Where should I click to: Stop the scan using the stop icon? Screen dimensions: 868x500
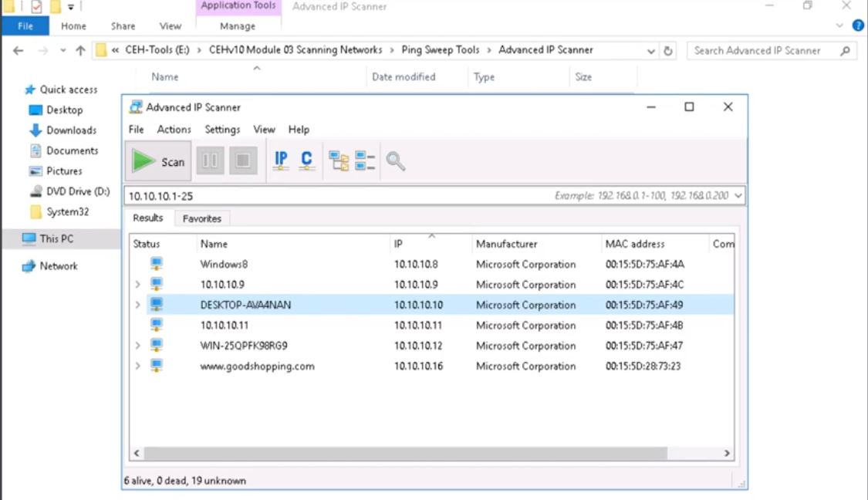[x=243, y=161]
